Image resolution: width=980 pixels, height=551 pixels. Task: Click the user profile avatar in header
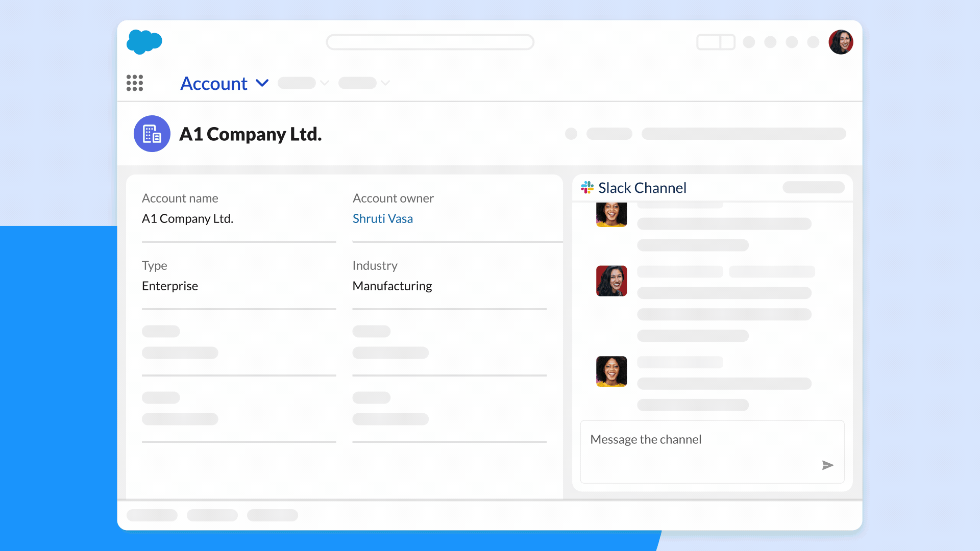pos(841,42)
